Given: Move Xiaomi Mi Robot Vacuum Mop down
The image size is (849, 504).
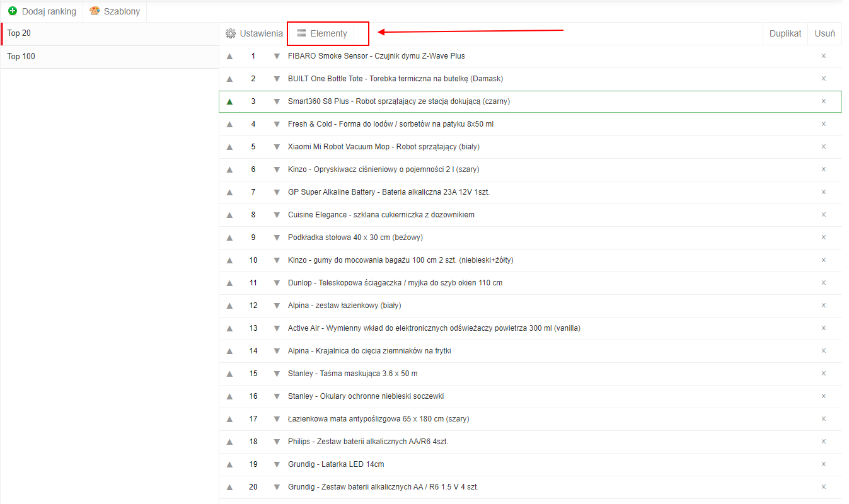Looking at the screenshot, I should click(277, 147).
